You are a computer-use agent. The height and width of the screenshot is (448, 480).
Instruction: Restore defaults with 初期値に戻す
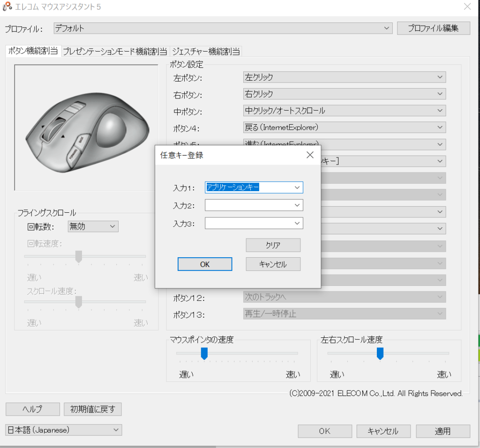point(92,409)
